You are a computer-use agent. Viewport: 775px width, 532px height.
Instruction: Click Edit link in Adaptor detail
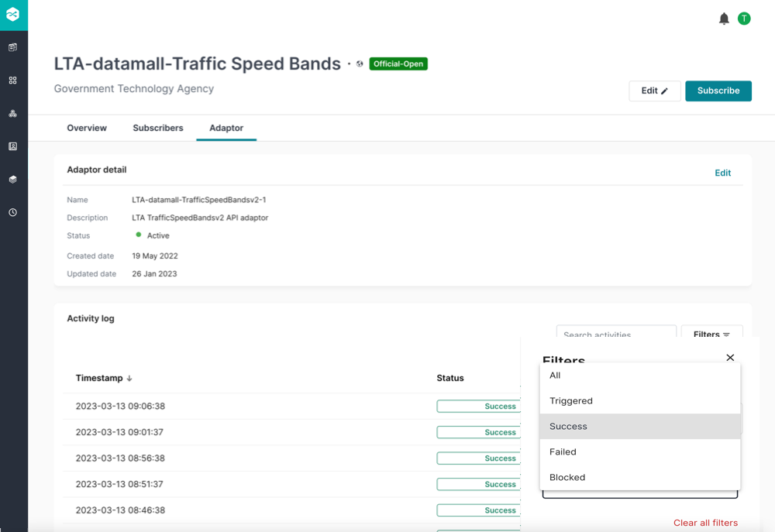click(722, 173)
